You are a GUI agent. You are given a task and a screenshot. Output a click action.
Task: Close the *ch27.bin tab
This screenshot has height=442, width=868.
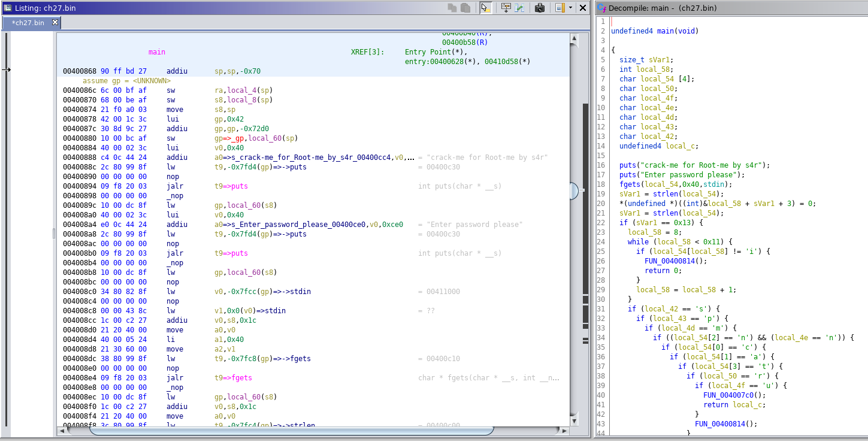[55, 22]
